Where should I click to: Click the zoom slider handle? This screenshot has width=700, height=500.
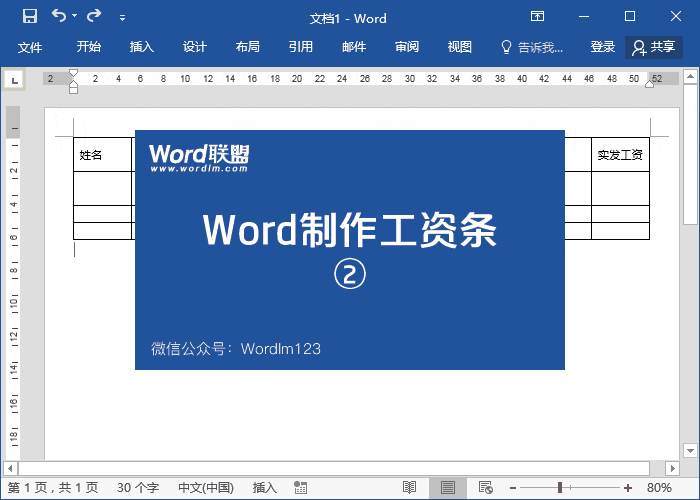pyautogui.click(x=560, y=488)
